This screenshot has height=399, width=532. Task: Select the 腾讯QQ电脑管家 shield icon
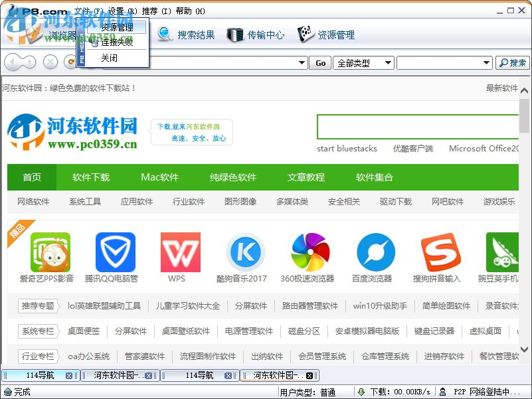point(115,253)
